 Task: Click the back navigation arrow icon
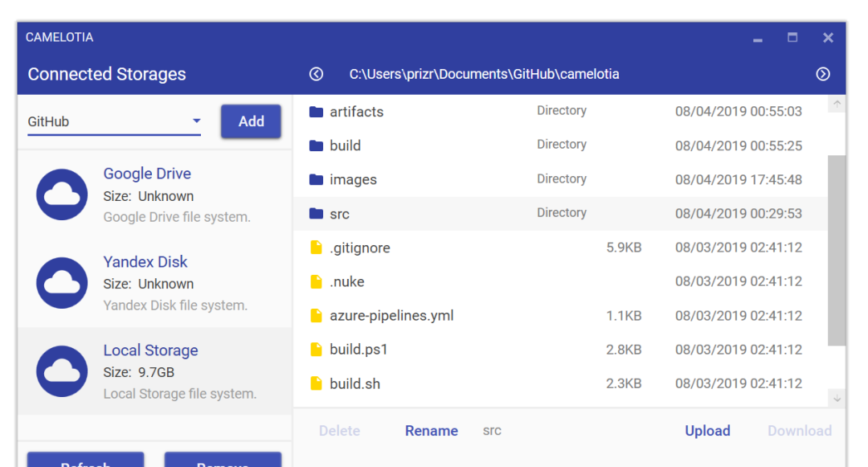pos(316,74)
